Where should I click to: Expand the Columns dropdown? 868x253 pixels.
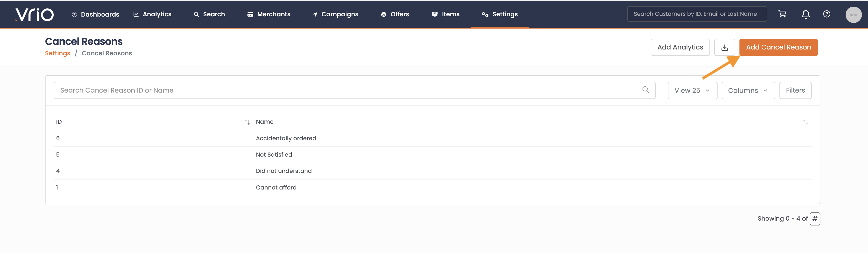(x=748, y=90)
